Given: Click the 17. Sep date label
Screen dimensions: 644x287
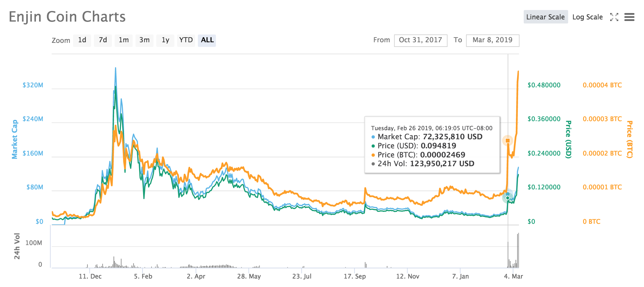Looking at the screenshot, I should 355,276.
